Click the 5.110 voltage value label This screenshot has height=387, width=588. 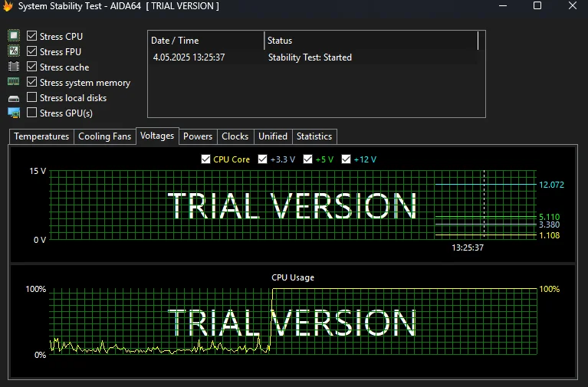[x=550, y=217]
